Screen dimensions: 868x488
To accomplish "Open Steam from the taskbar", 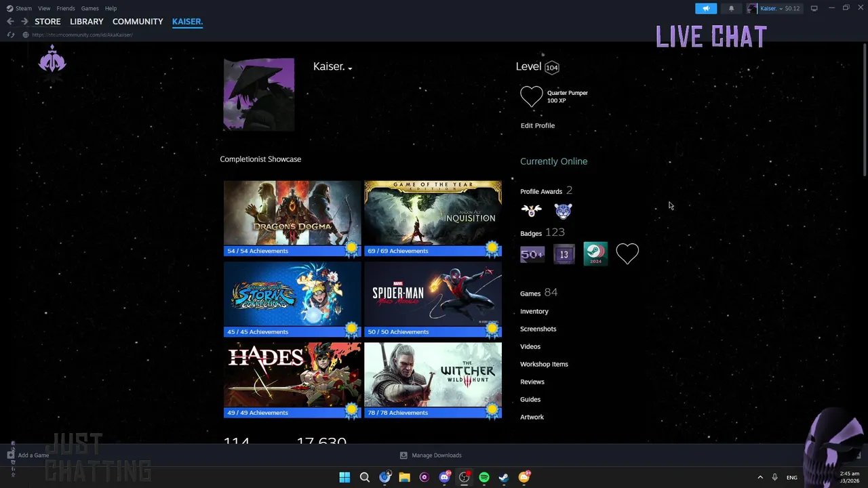I will pos(504,477).
